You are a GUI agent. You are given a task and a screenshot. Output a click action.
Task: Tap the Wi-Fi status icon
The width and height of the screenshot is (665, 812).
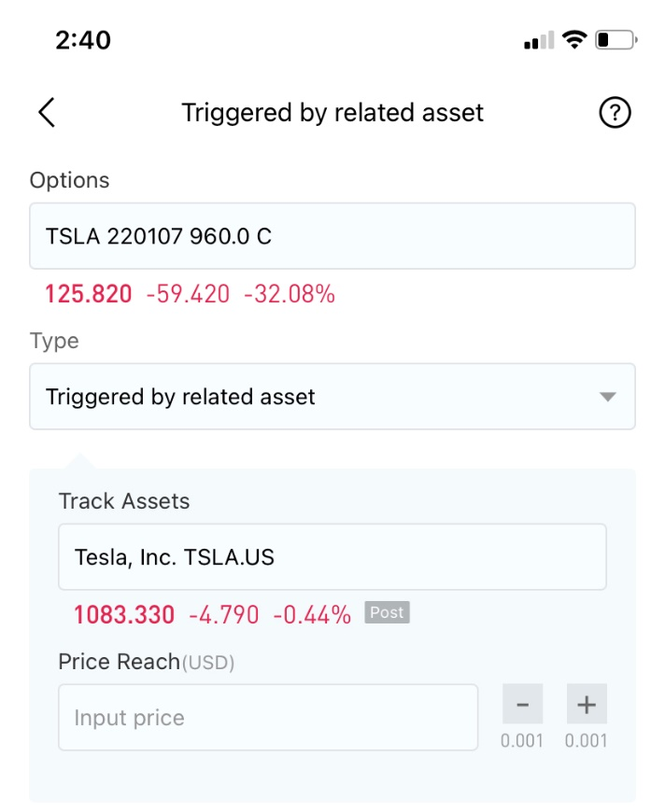click(x=574, y=39)
